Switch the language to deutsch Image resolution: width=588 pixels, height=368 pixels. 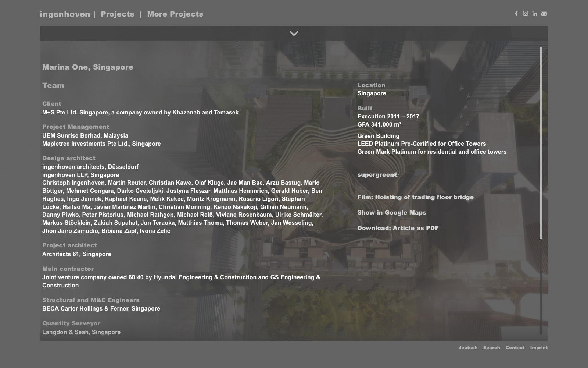[468, 348]
